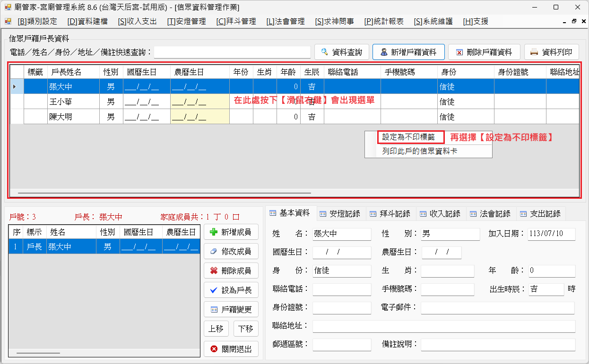This screenshot has height=364, width=589.
Task: Open the [H]支援 menu
Action: click(476, 21)
